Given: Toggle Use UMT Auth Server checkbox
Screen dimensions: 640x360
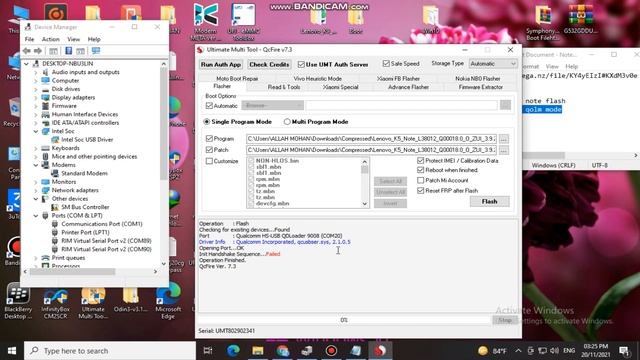Looking at the screenshot, I should pyautogui.click(x=301, y=64).
